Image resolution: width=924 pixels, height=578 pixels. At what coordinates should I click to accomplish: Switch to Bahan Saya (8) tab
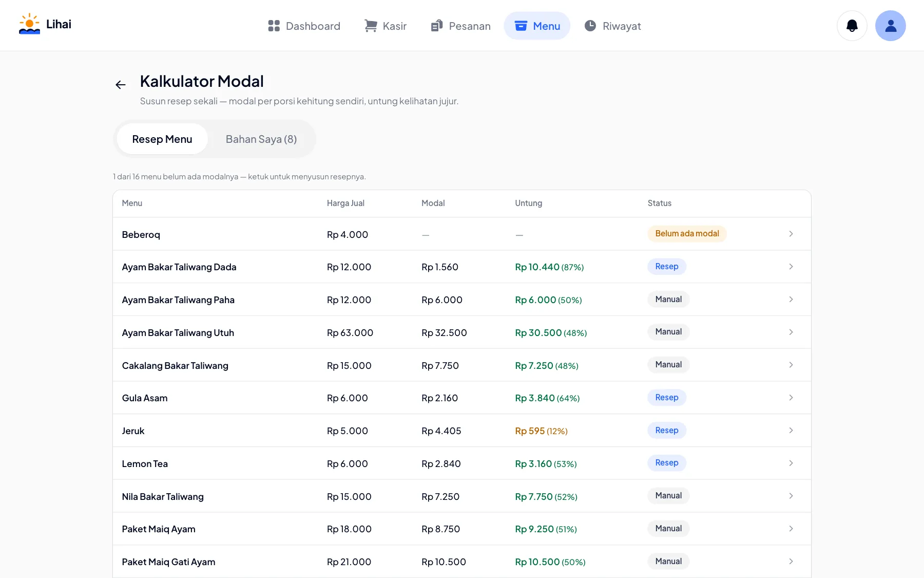[x=261, y=139]
